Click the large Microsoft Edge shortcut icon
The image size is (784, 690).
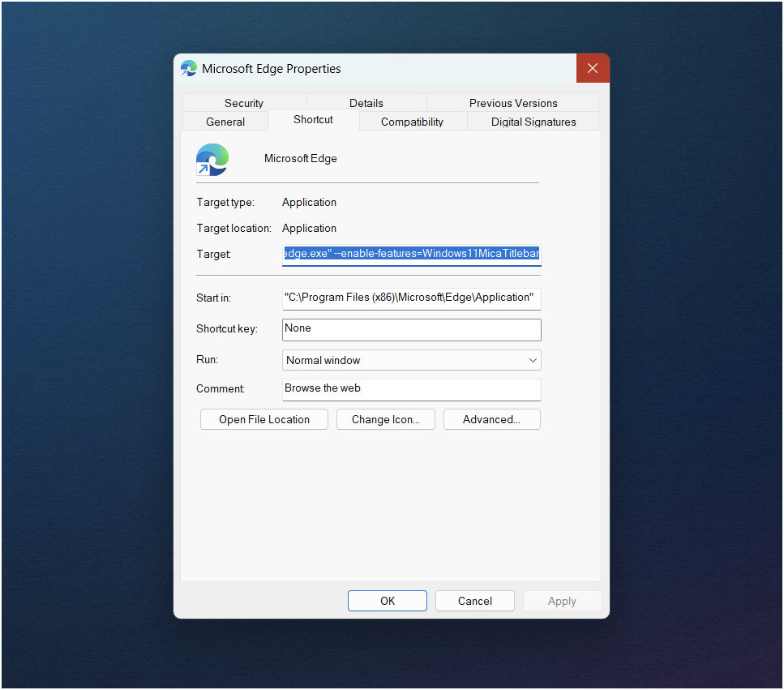[x=212, y=160]
